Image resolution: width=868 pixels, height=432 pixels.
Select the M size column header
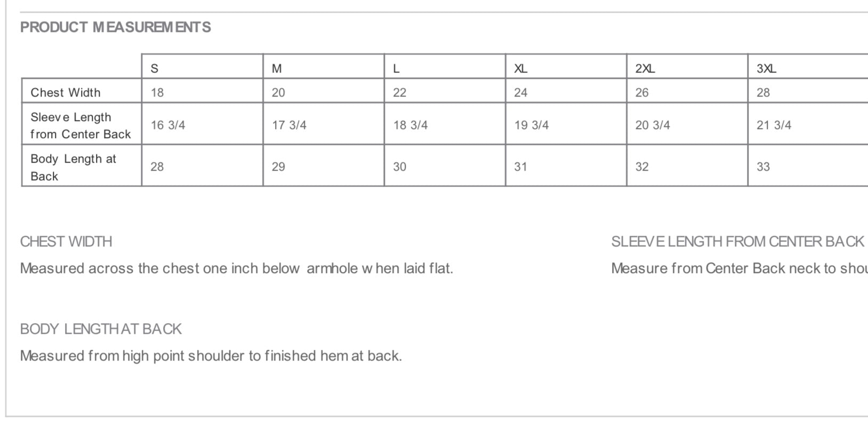pyautogui.click(x=277, y=68)
